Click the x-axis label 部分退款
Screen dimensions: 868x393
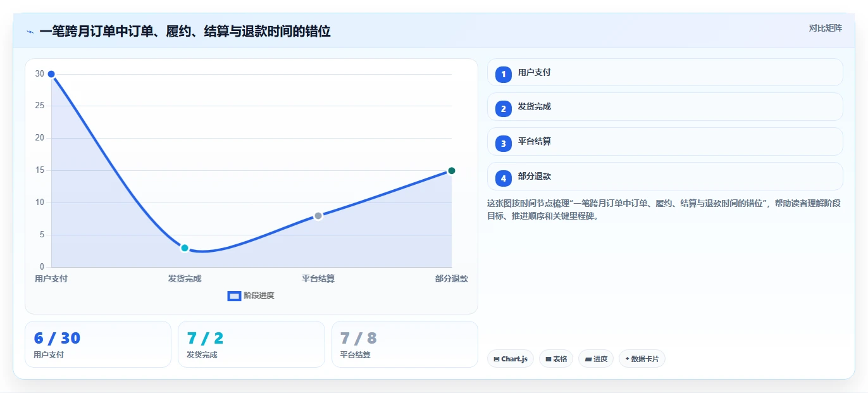tap(452, 278)
